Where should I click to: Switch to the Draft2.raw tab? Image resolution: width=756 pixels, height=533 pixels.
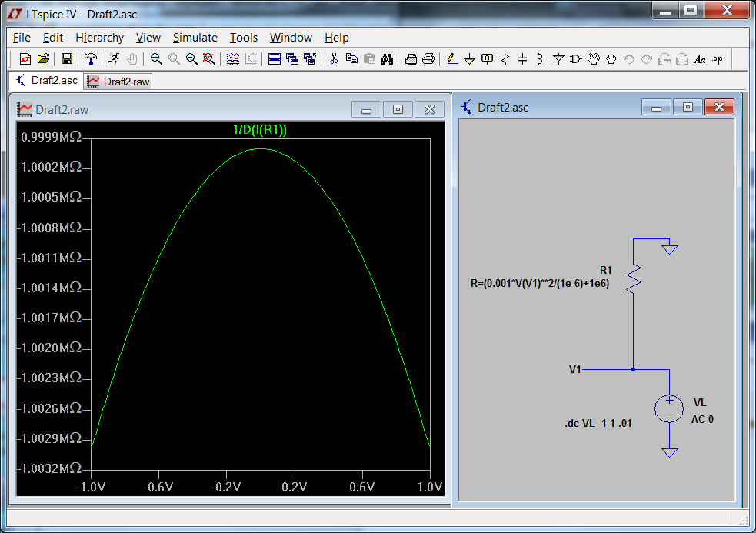(x=118, y=82)
